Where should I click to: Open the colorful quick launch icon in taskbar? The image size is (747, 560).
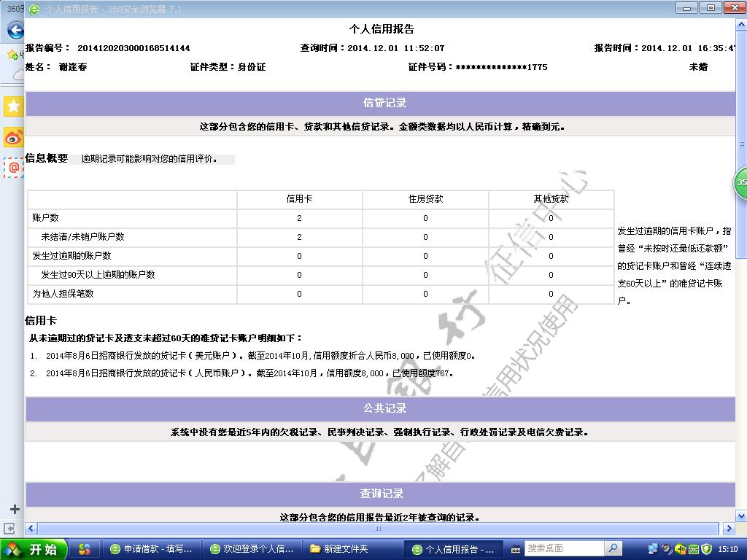point(85,549)
